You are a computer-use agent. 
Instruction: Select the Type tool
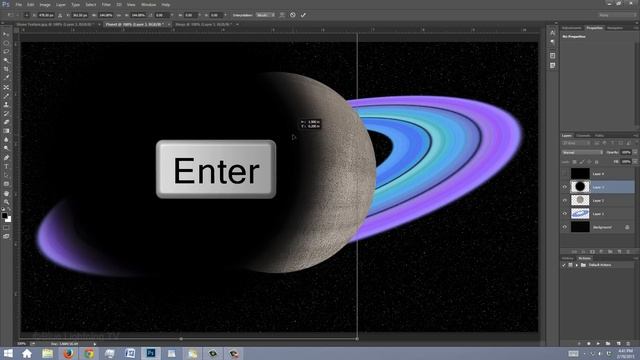tap(6, 166)
